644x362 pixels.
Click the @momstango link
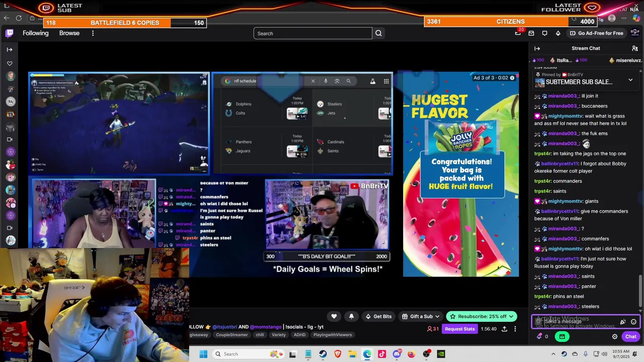265,327
